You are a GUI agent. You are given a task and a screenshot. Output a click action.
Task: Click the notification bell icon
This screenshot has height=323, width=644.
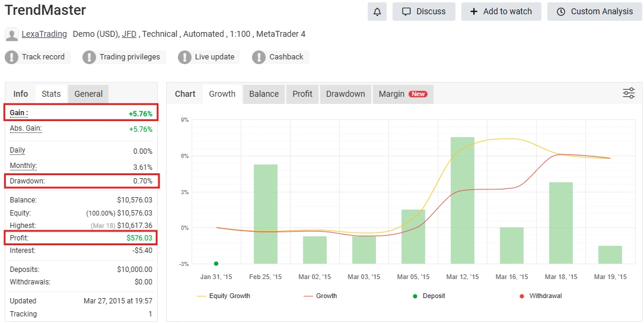(x=377, y=11)
